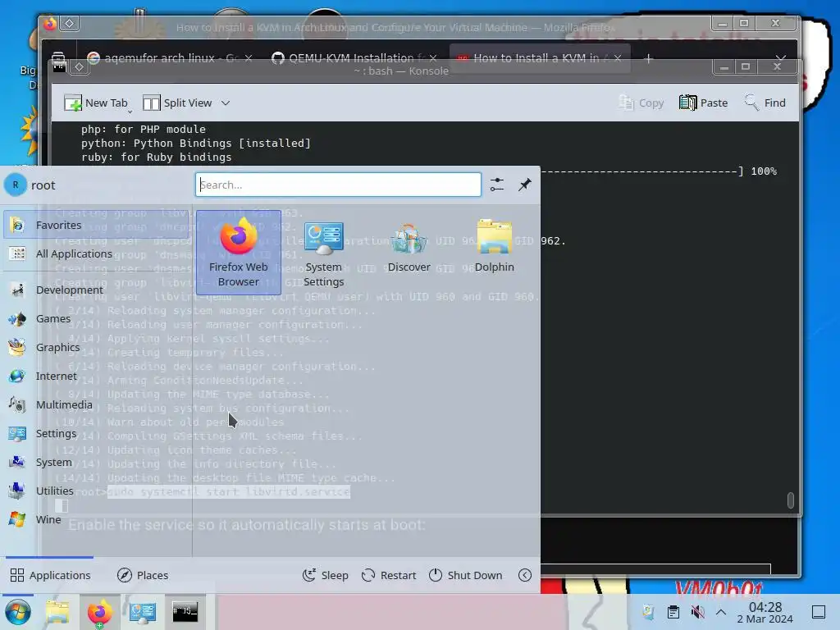Click Konsole keep-above pin titlebar icon

(80, 66)
